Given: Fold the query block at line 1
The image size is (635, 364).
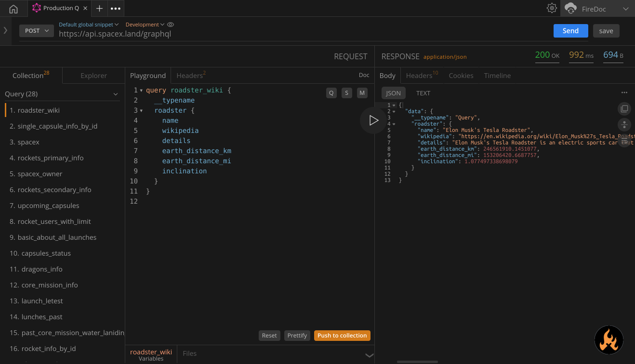Looking at the screenshot, I should pos(141,91).
